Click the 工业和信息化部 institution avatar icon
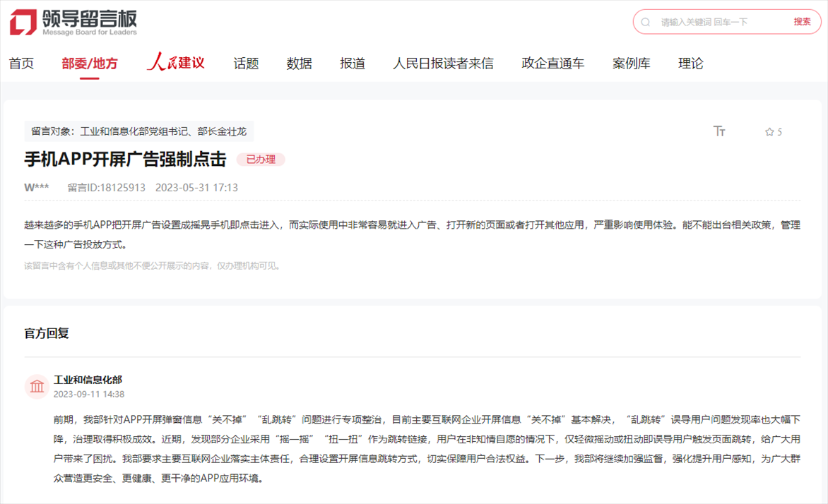The width and height of the screenshot is (828, 504). click(37, 386)
